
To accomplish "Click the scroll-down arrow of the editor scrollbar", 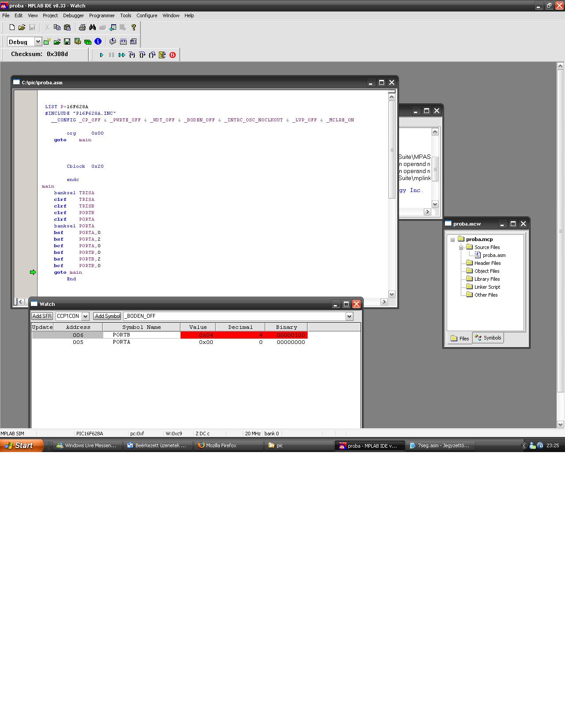I will point(392,294).
